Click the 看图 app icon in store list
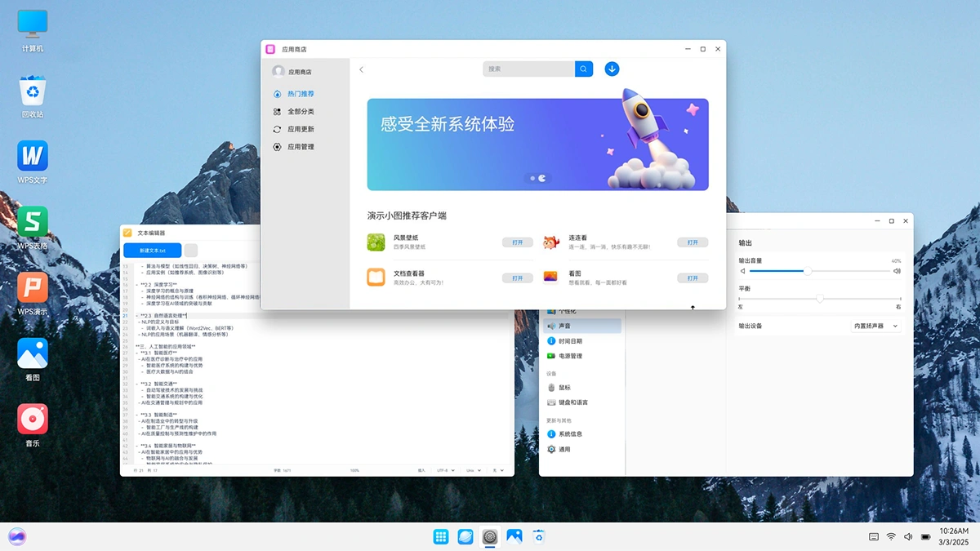 pos(551,277)
